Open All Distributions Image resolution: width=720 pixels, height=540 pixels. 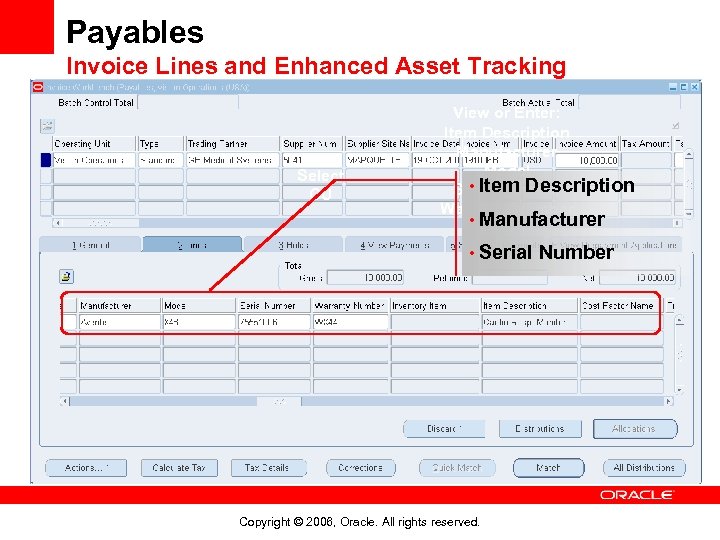coord(644,468)
